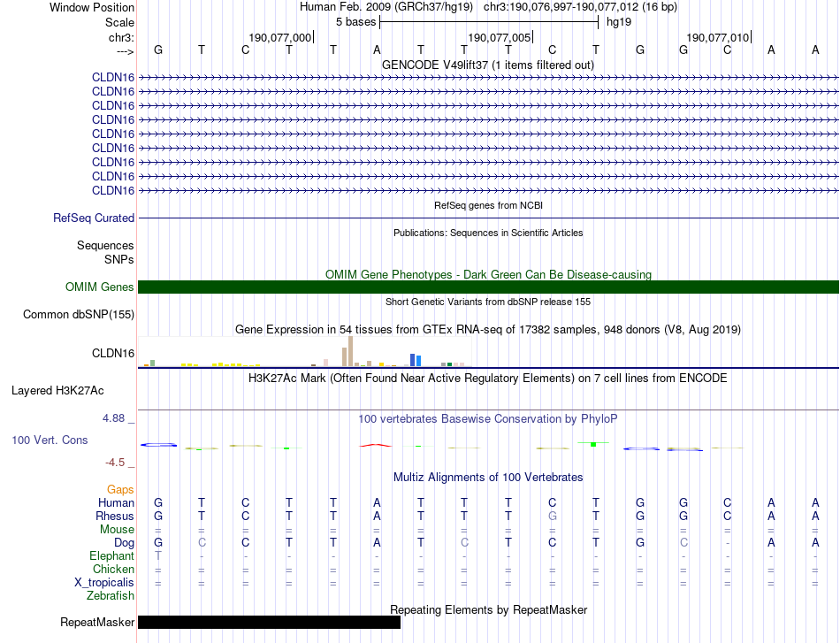Select the 190,077,010 coordinate marker

tap(718, 37)
